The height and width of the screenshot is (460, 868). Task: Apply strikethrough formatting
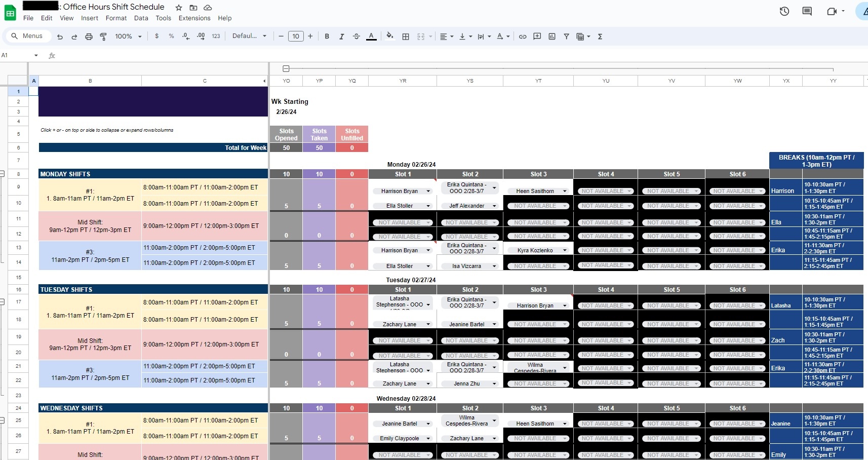coord(357,36)
